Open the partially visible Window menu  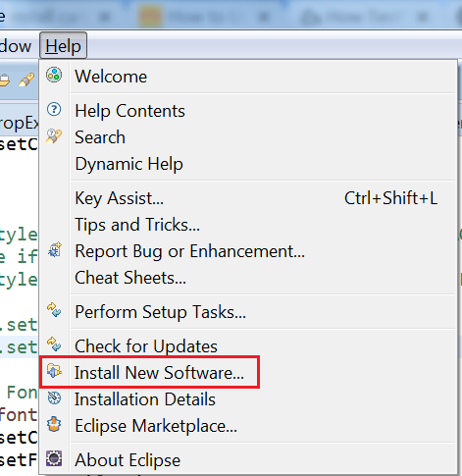coord(16,46)
